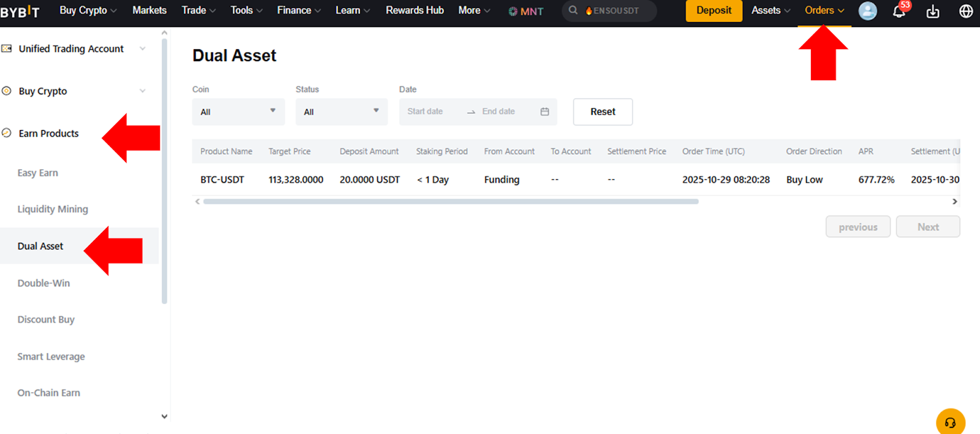Screen dimensions: 980x434
Task: Open the Markets page
Action: [149, 10]
